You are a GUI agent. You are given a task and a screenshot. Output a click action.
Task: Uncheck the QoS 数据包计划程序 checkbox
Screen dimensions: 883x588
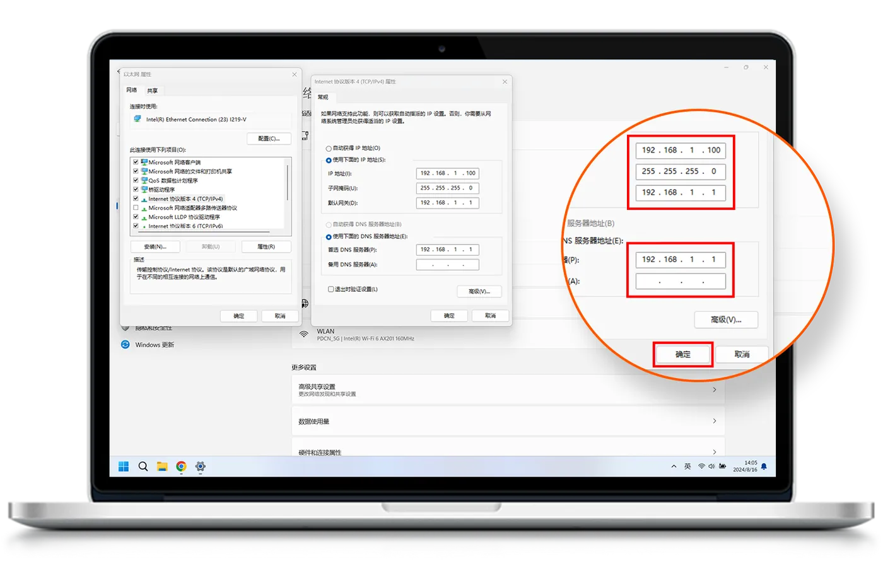click(x=136, y=180)
